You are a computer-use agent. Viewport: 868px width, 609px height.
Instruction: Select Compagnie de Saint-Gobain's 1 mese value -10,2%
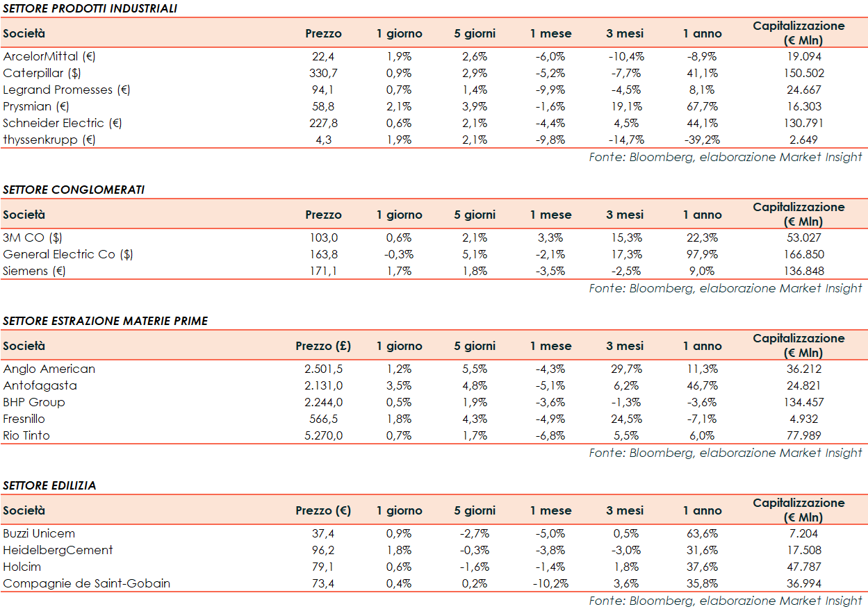click(550, 584)
